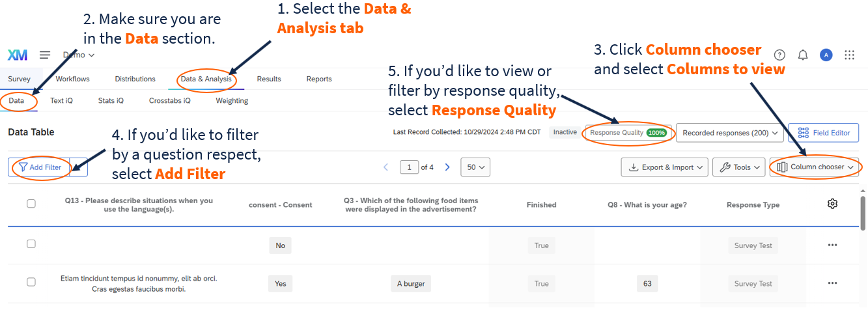
Task: Open row actions for the Yes/A burger response
Action: (x=832, y=283)
